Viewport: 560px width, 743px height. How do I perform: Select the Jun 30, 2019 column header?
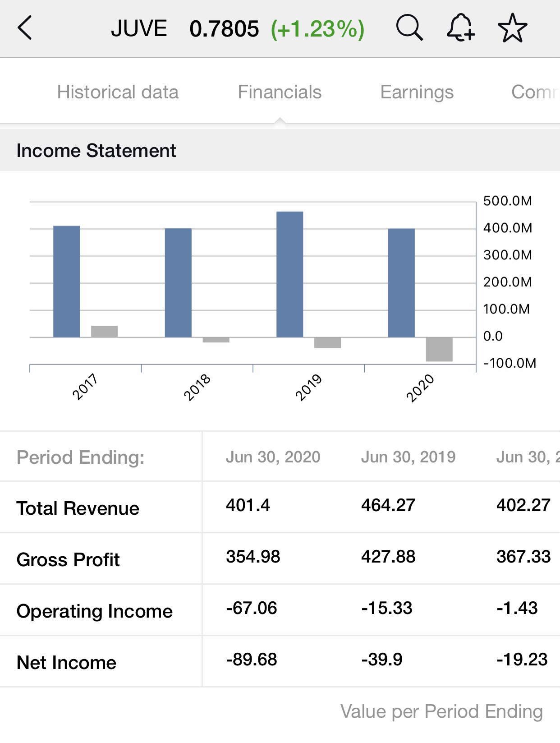[x=408, y=457]
